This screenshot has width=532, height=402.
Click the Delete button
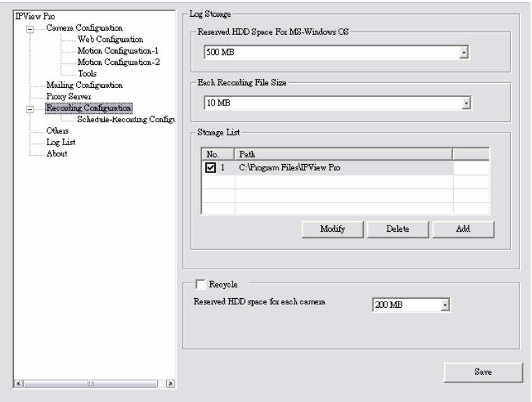point(398,230)
